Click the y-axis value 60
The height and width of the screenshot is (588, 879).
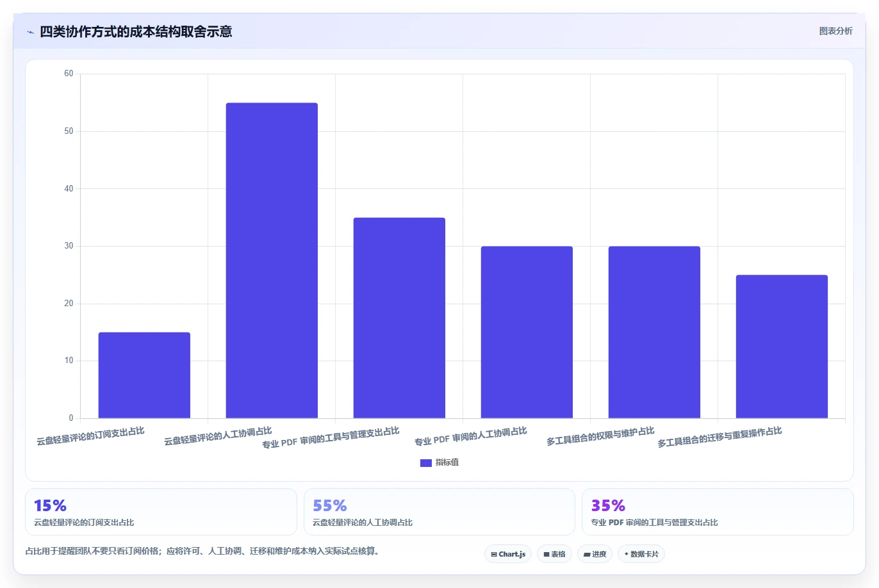click(x=69, y=74)
